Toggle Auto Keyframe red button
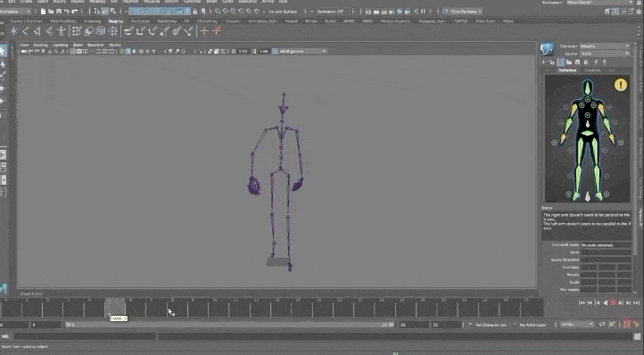 (x=626, y=325)
